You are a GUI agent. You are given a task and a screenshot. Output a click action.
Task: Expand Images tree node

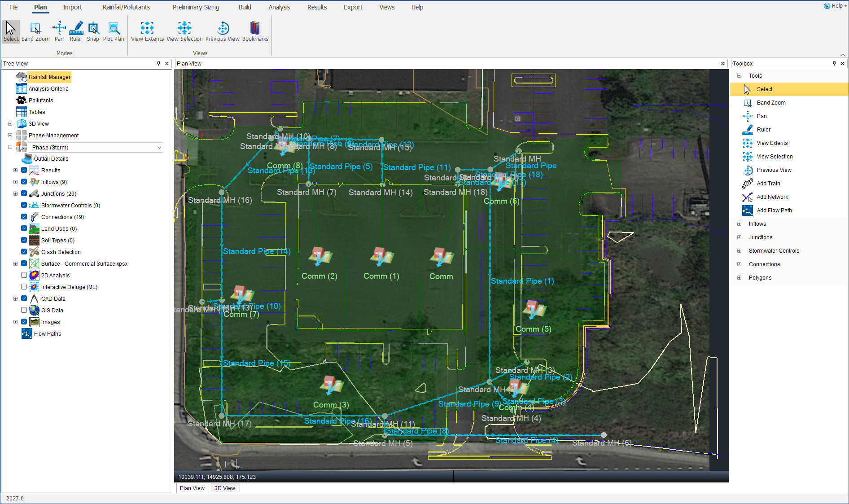click(x=15, y=322)
